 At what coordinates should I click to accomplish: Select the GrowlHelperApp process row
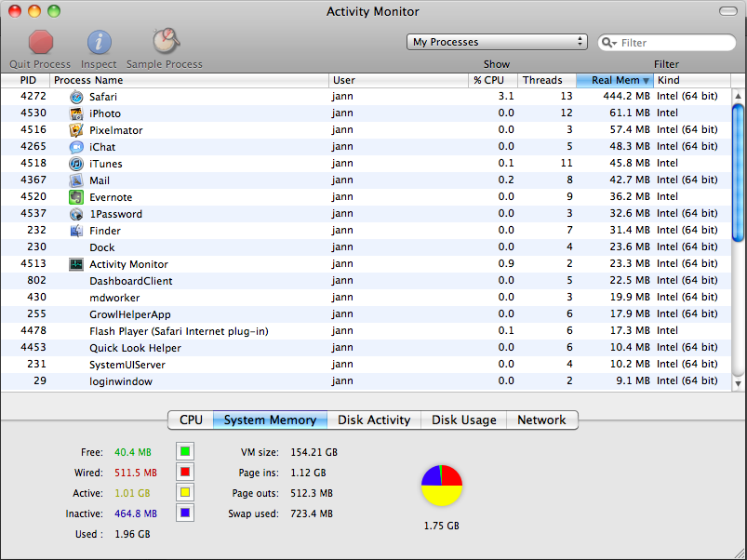click(x=366, y=313)
